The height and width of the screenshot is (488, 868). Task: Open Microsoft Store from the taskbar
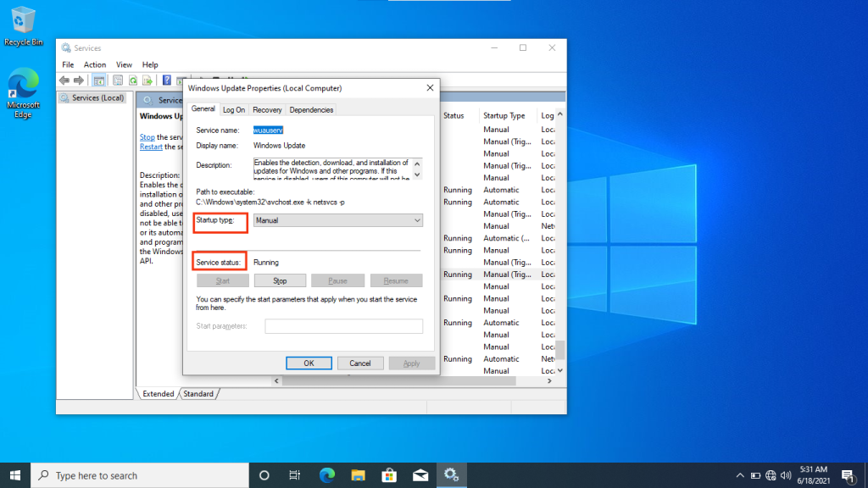click(x=389, y=475)
